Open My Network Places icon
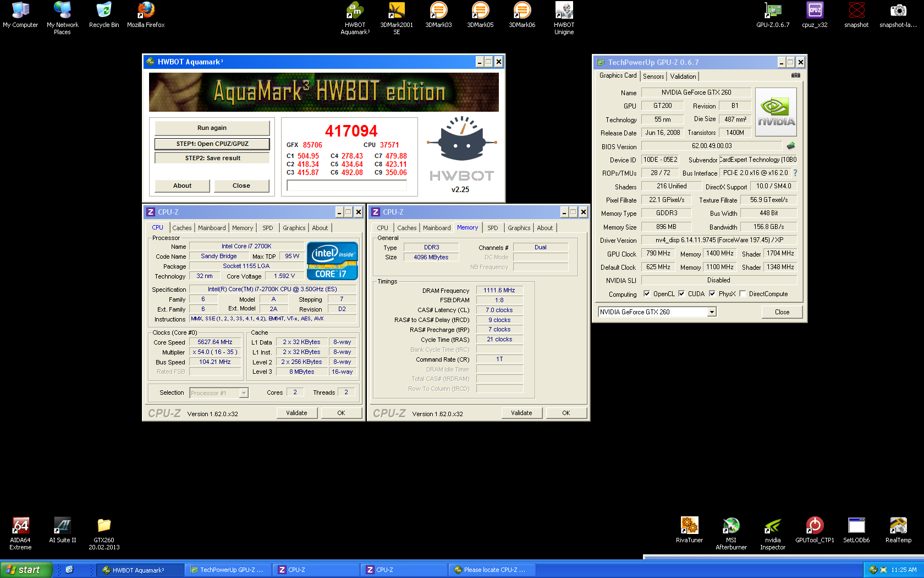 click(62, 18)
